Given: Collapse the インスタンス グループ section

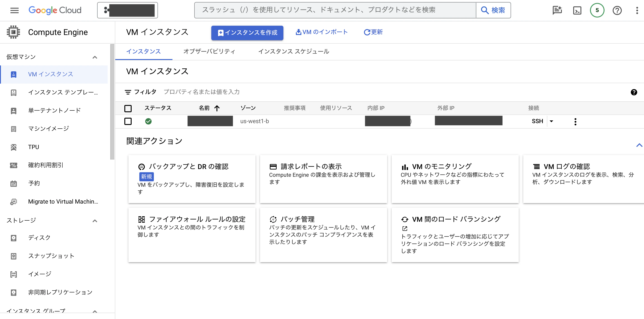Looking at the screenshot, I should click(95, 312).
